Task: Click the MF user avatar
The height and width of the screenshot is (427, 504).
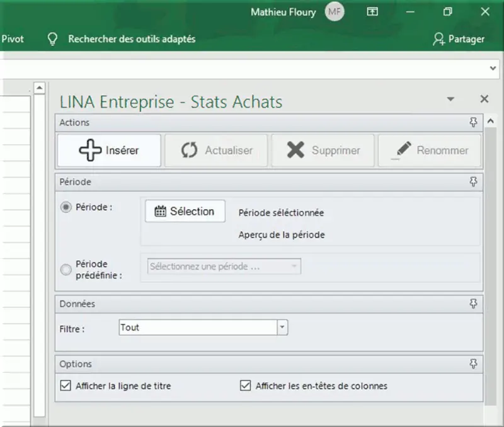Action: pos(335,12)
